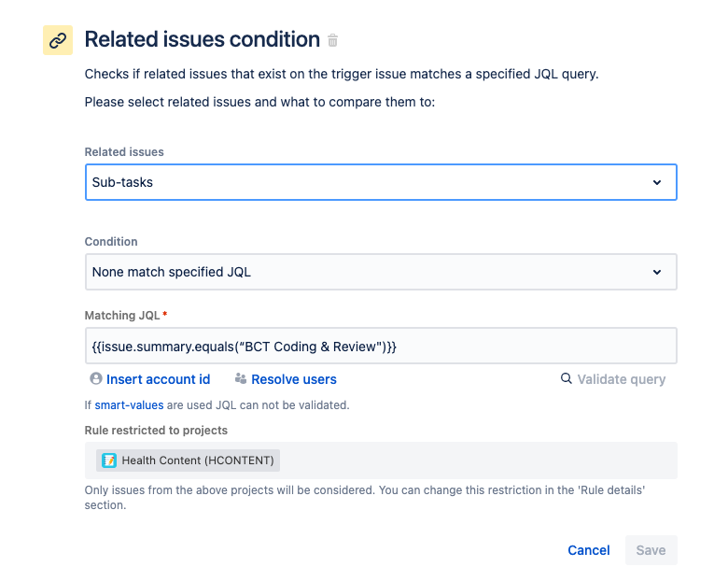Screen dimensions: 728x581
Task: Click Cancel to discard the condition
Action: (589, 550)
